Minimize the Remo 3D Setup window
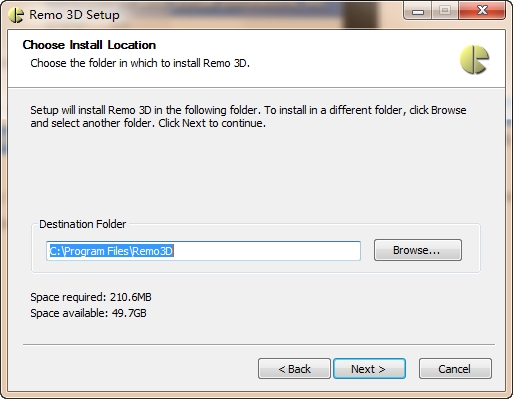Screen dimensions: 513x399 point(418,11)
